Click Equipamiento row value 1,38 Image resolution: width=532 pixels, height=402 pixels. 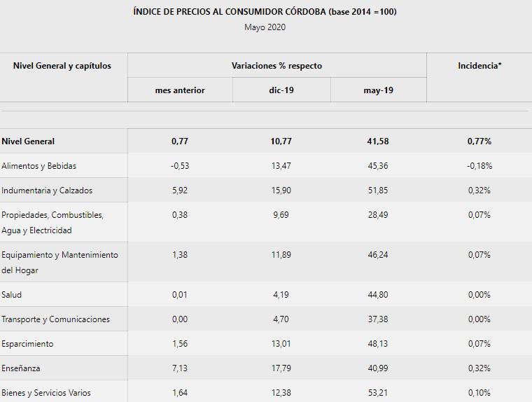pos(180,255)
